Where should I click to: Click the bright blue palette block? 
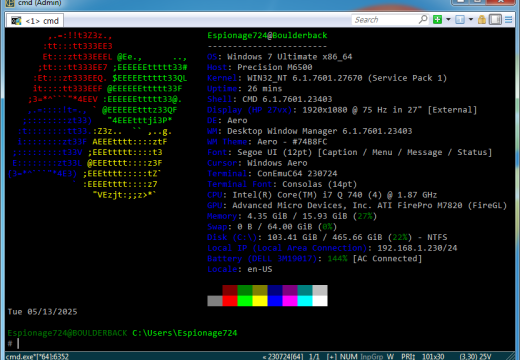(275, 301)
